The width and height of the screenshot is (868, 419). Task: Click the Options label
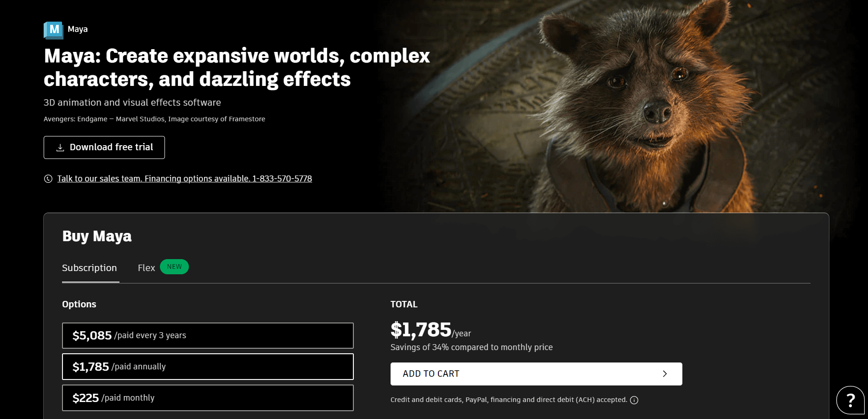click(x=79, y=304)
